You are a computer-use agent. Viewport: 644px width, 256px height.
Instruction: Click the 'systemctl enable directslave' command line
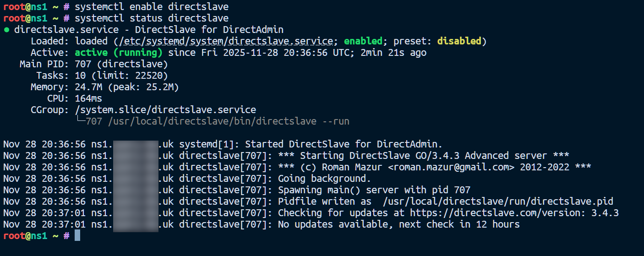[151, 7]
